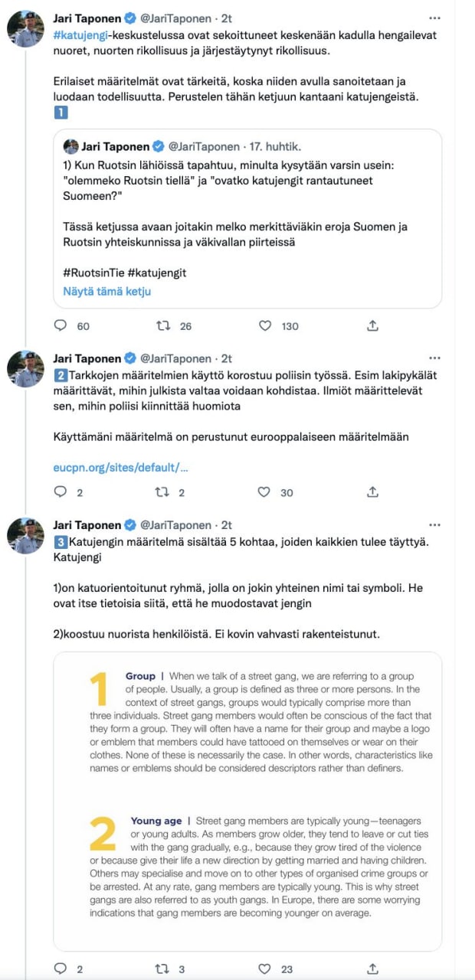Like the second tweet with 30 likes
Screen dimensions: 475x980
coord(265,492)
